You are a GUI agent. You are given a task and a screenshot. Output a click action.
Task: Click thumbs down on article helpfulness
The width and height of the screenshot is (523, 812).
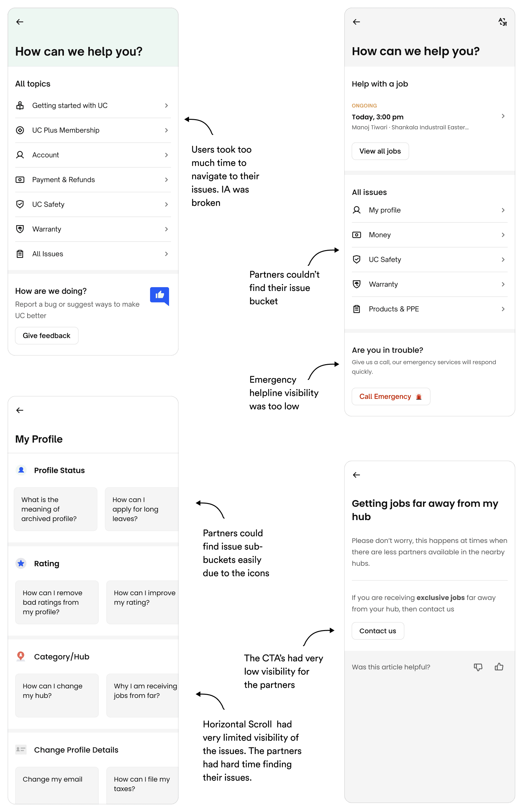[478, 667]
